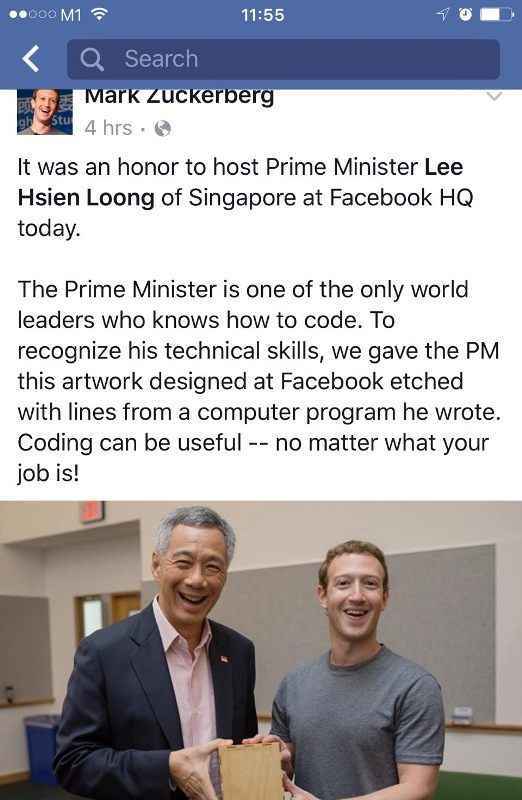Tap the Wi-Fi icon in status bar
The width and height of the screenshot is (522, 800).
99,15
